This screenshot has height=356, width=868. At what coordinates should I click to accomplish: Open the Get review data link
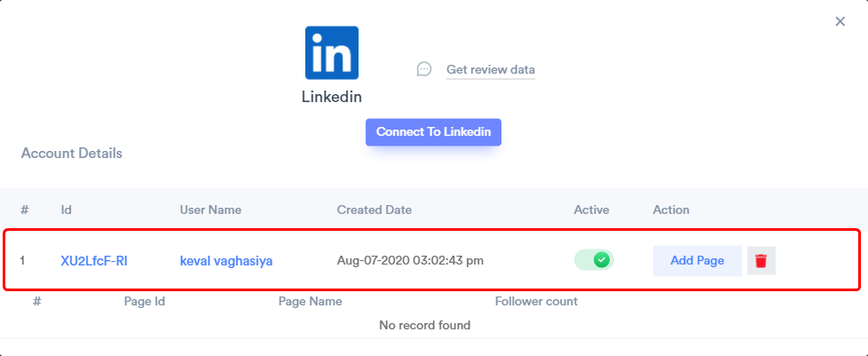(491, 70)
